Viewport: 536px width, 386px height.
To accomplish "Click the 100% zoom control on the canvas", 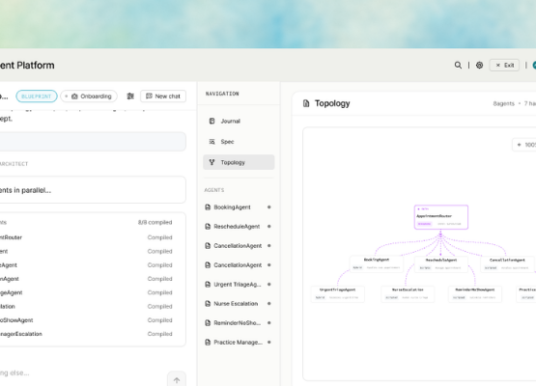I will coord(525,145).
